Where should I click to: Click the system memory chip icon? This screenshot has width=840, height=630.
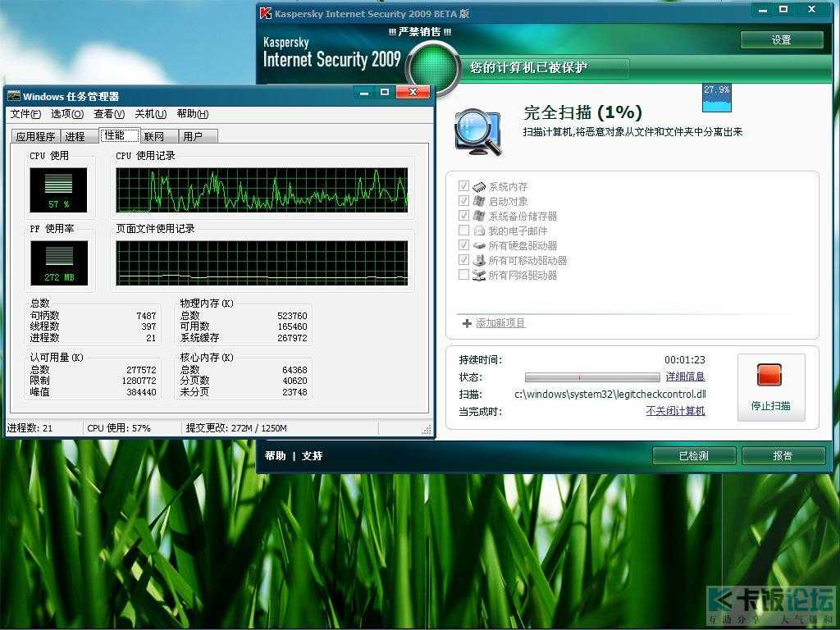pos(479,186)
